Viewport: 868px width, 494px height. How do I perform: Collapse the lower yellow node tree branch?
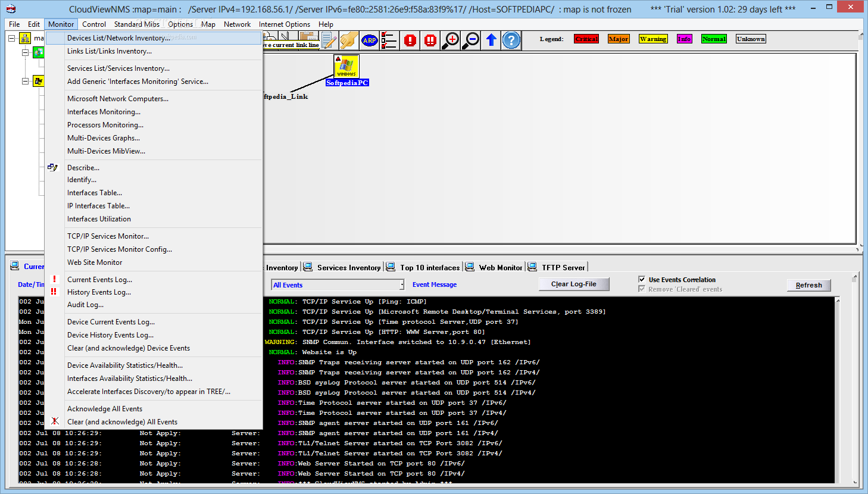coord(26,81)
